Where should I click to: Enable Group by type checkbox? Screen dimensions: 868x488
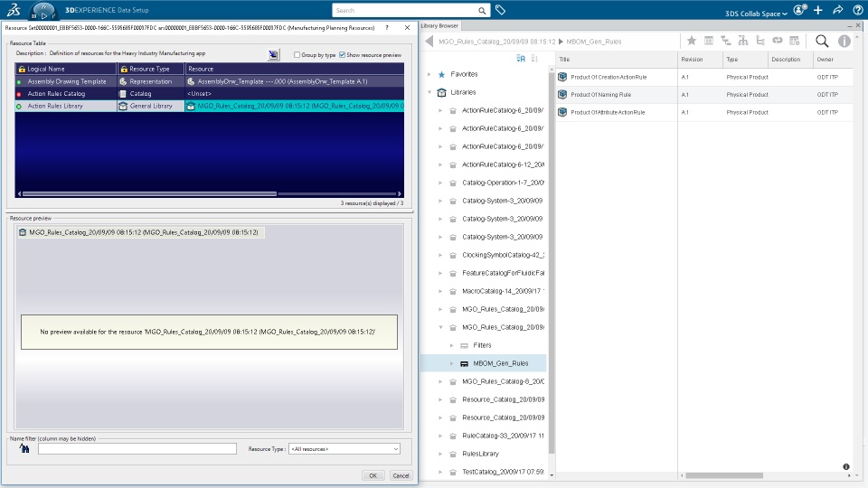point(297,55)
